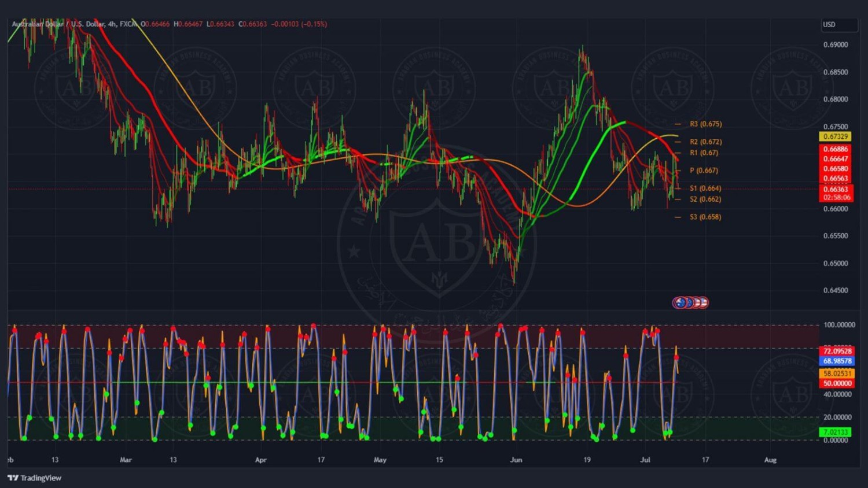Screen dimensions: 868x488
Task: Click the TradingView logo
Action: click(x=35, y=478)
